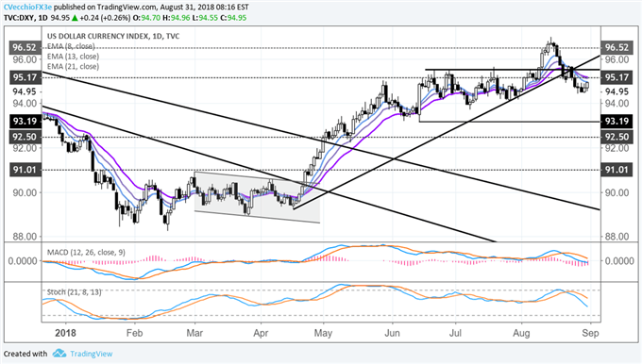Click the 2018 label on the time axis
Screen dimensions: 642x364
pos(65,333)
